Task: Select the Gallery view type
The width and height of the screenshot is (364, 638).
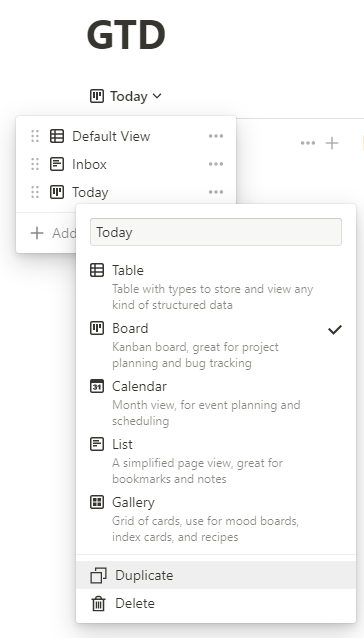Action: 216,519
